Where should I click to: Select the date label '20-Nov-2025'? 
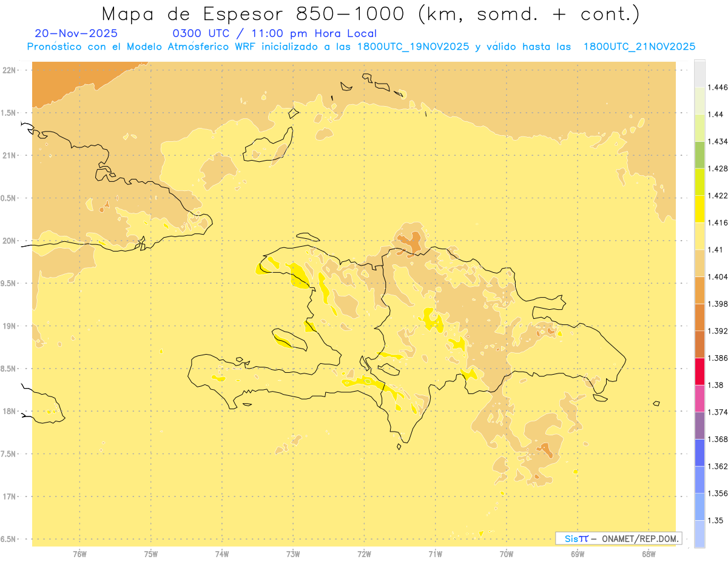[x=76, y=33]
